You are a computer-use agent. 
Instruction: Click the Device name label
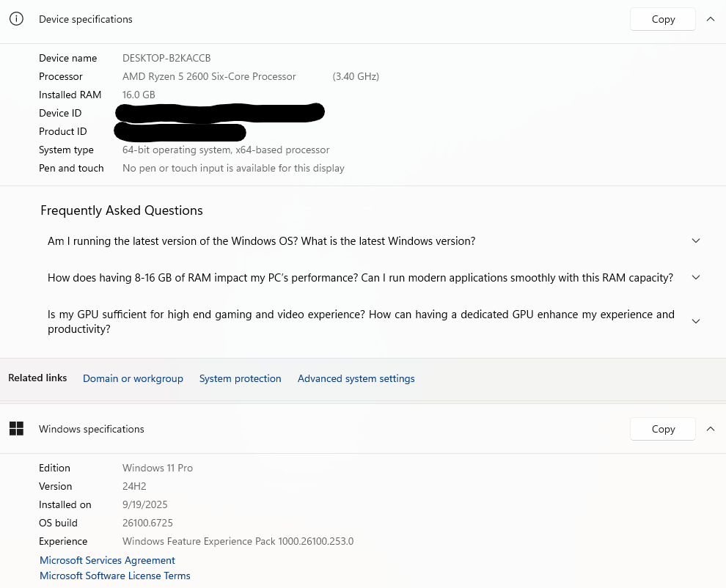click(68, 58)
